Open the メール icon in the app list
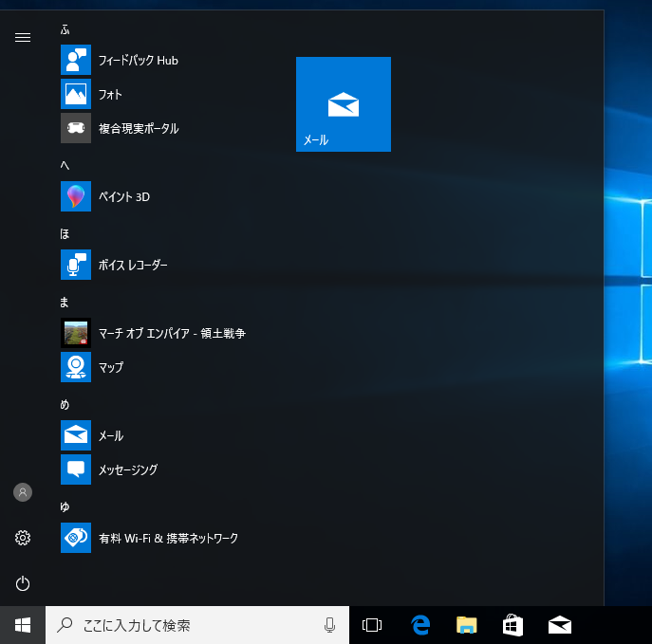This screenshot has width=652, height=644. 76,435
